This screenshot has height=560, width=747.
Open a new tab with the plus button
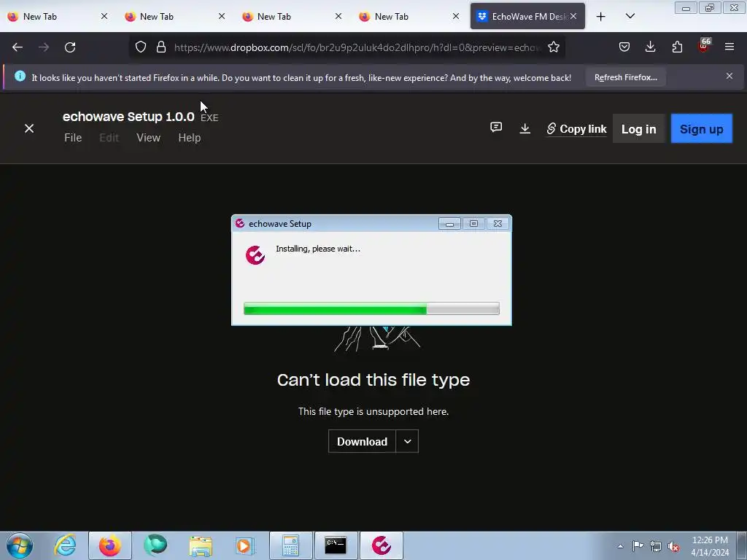601,17
